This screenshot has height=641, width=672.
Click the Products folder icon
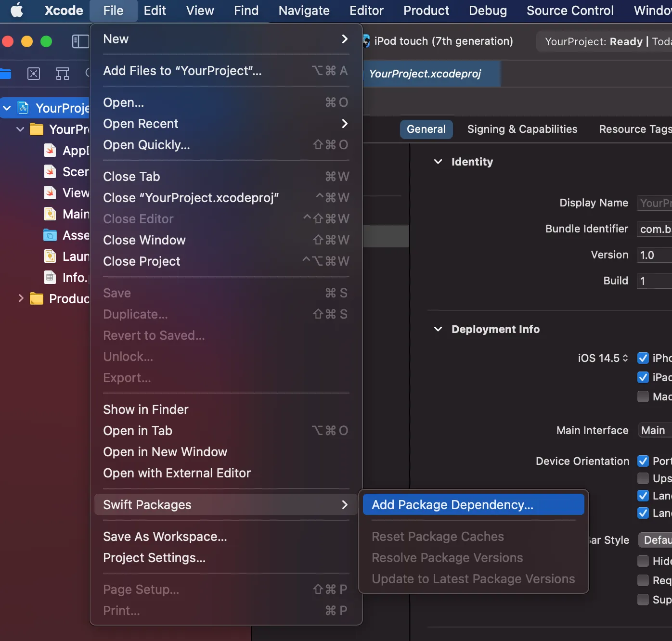point(37,298)
